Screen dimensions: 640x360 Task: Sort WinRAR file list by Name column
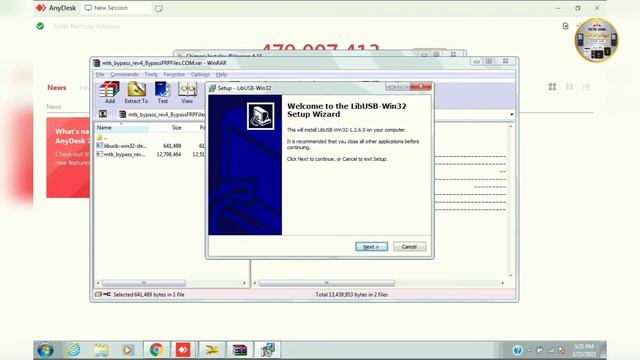click(121, 128)
